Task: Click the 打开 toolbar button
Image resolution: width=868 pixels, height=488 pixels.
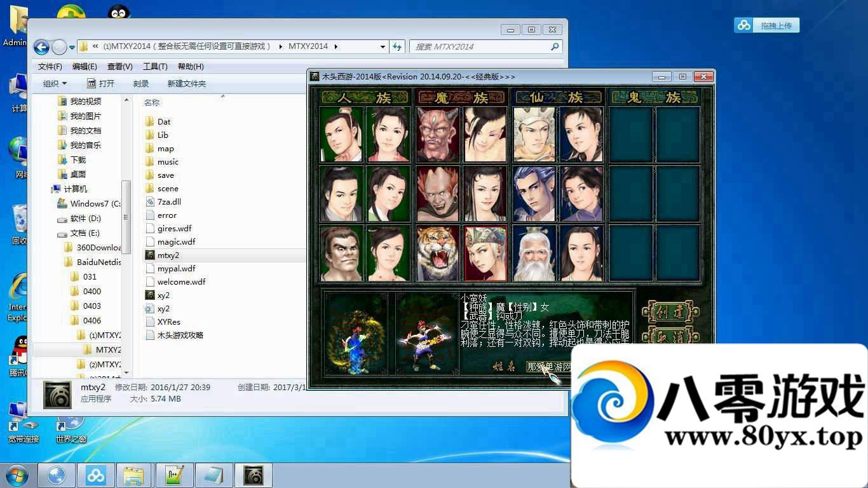Action: coord(101,84)
